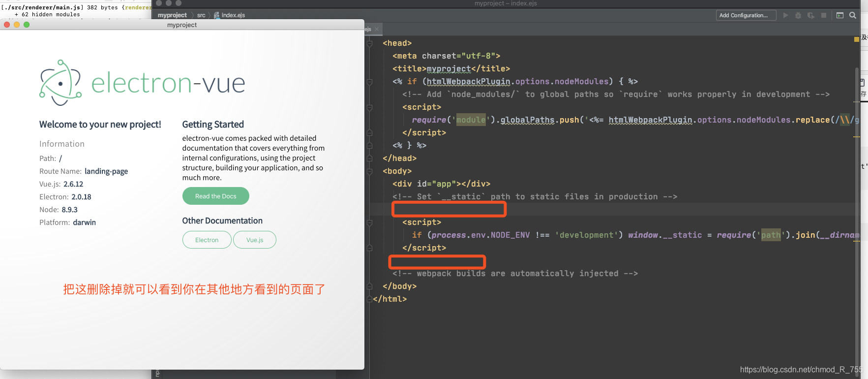The height and width of the screenshot is (379, 868).
Task: Open Search Everywhere magnifier
Action: click(853, 15)
